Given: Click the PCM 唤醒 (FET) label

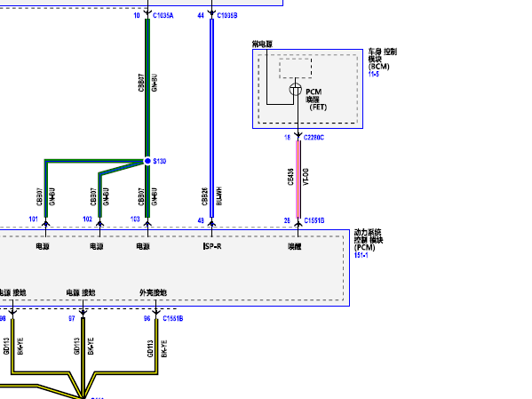Looking at the screenshot, I should [316, 100].
